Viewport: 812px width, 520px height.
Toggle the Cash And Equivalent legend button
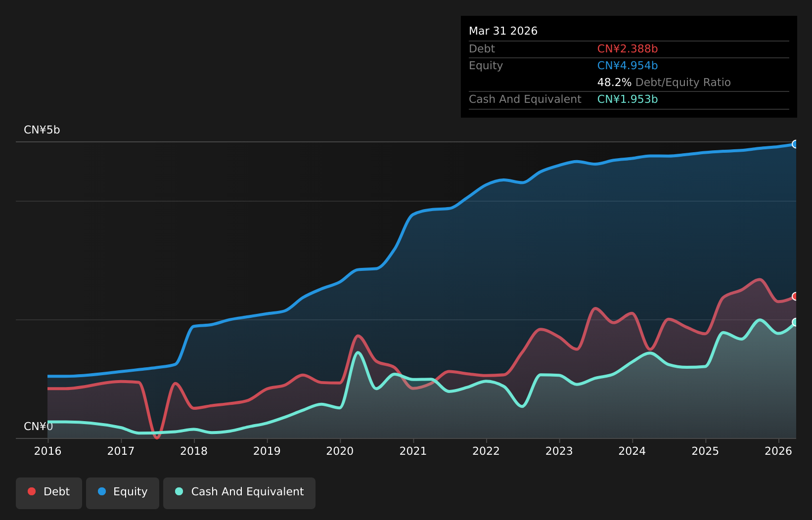point(239,493)
